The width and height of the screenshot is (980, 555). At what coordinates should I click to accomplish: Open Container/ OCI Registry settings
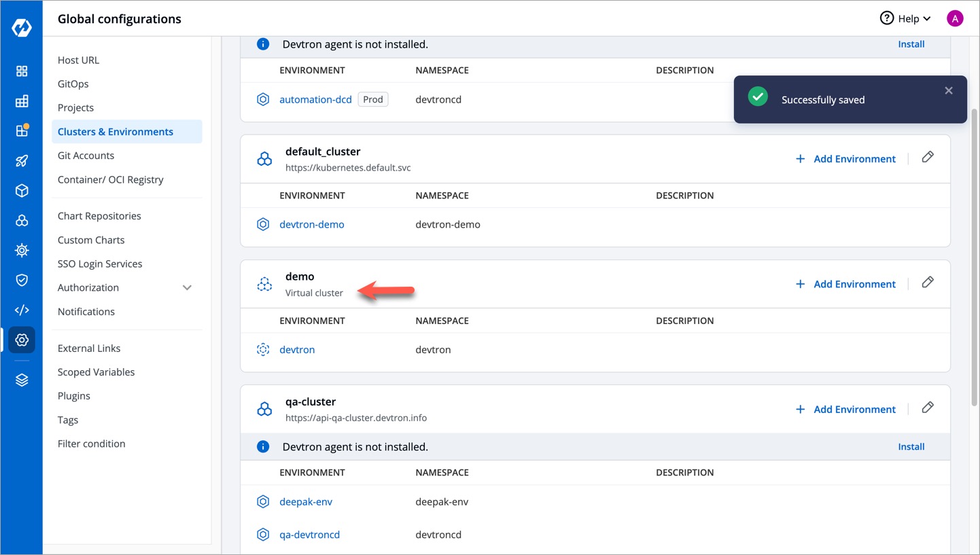pyautogui.click(x=111, y=179)
